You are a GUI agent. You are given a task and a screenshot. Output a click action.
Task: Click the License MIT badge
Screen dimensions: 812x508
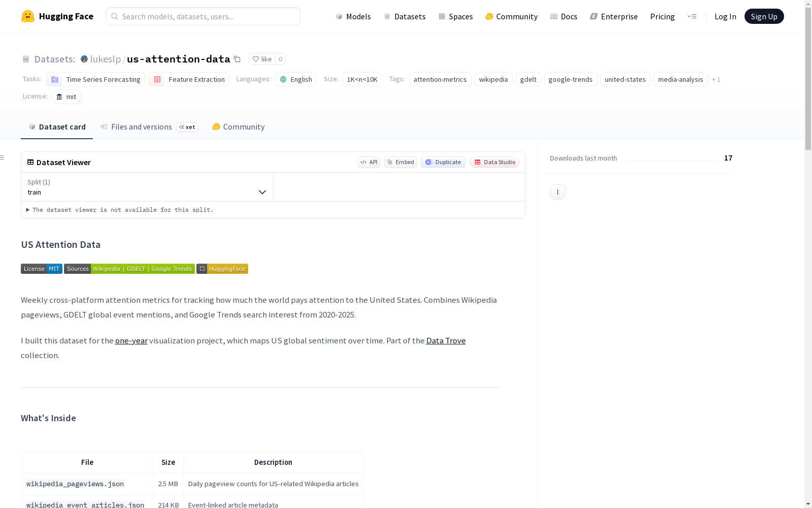point(42,269)
